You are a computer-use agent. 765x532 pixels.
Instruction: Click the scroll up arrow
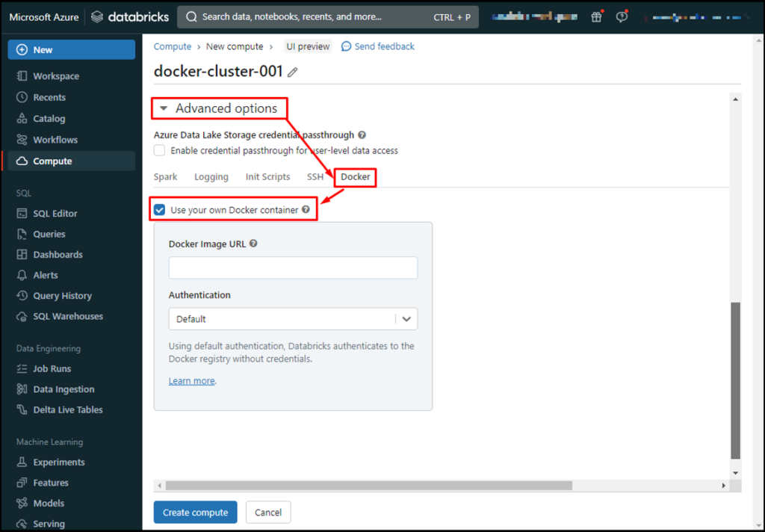735,99
